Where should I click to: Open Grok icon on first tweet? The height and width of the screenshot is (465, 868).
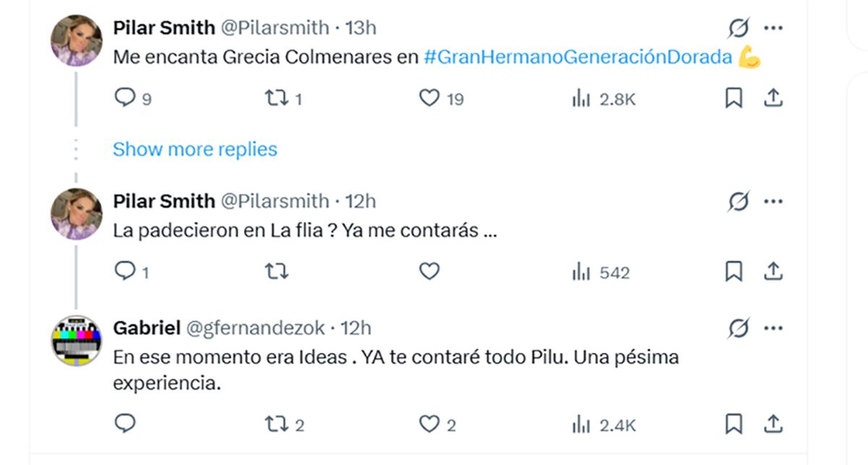[x=738, y=29]
